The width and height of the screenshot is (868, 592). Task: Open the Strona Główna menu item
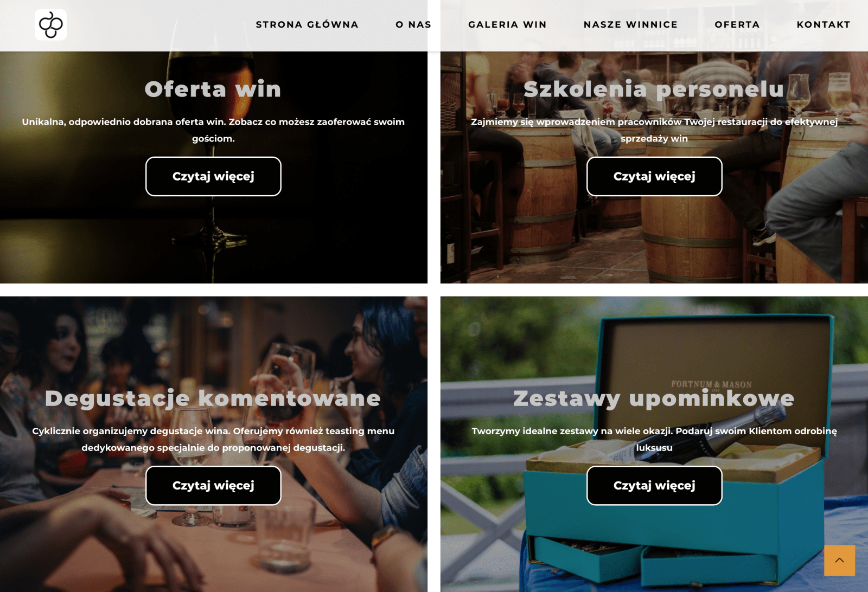(x=307, y=24)
